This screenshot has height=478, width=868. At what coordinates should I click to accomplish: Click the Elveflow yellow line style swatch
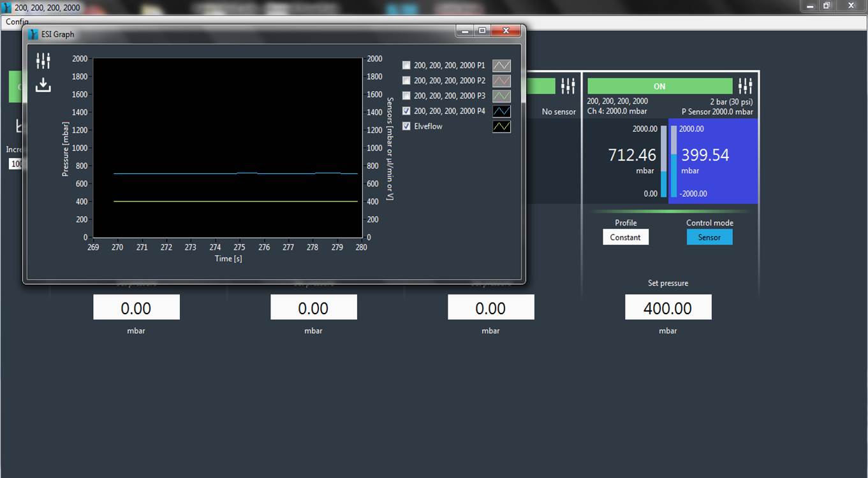[x=501, y=127]
